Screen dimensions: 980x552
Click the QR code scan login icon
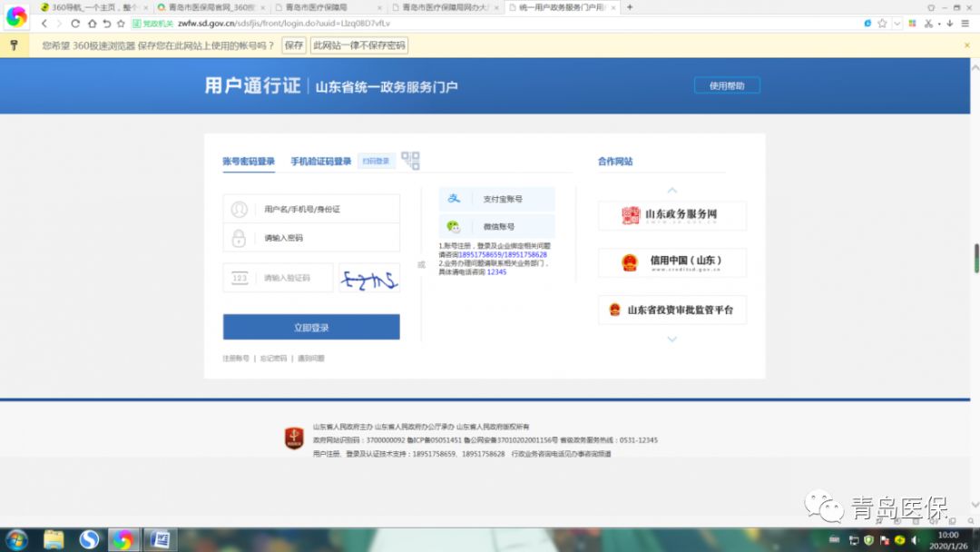[x=410, y=161]
